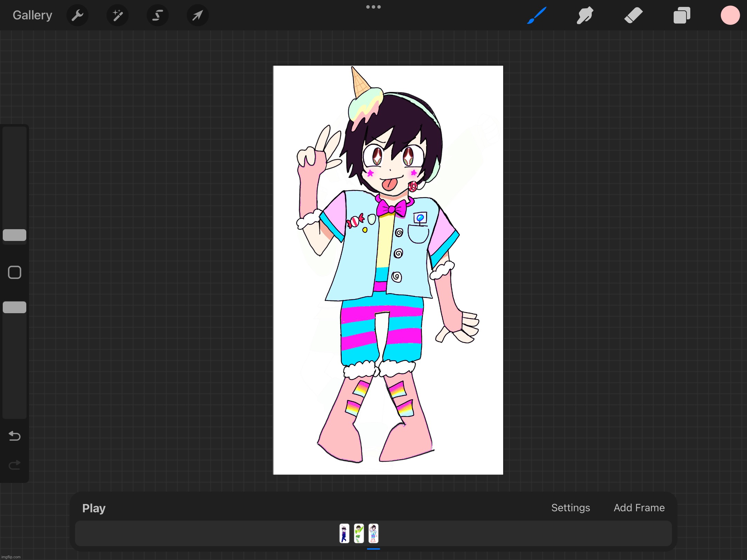
Task: Click Add Frame in the timeline
Action: coord(639,507)
